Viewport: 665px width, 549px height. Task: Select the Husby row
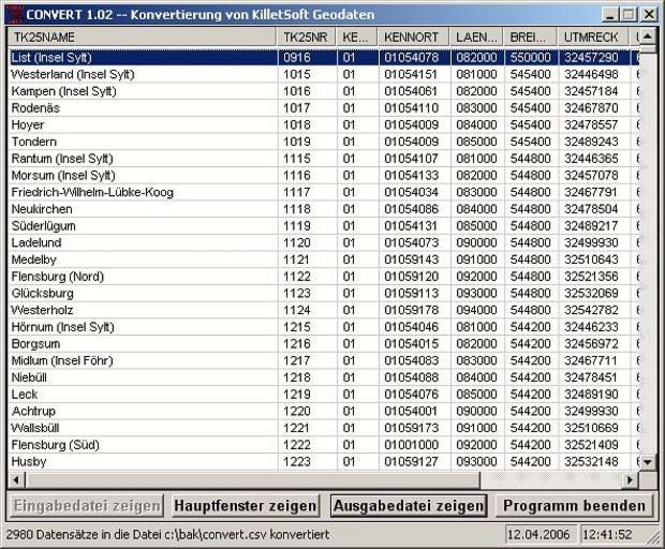tap(323, 462)
